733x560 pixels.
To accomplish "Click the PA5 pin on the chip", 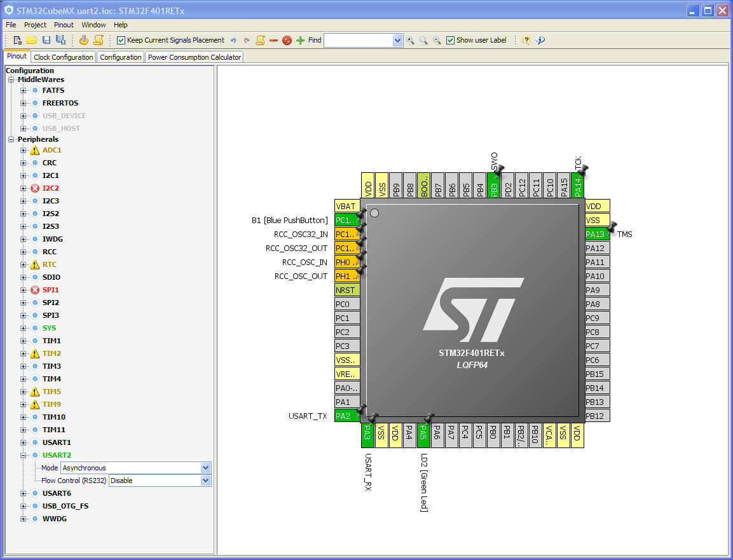I will (423, 435).
